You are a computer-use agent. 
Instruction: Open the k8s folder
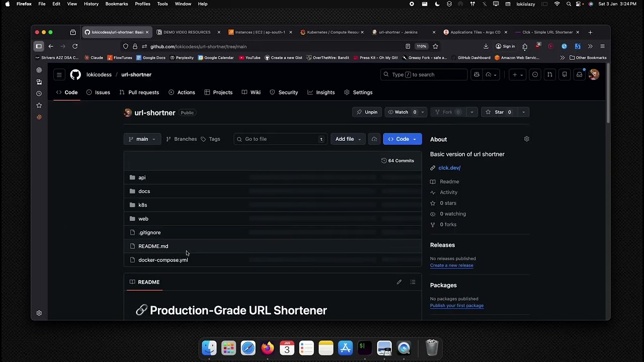pos(143,205)
